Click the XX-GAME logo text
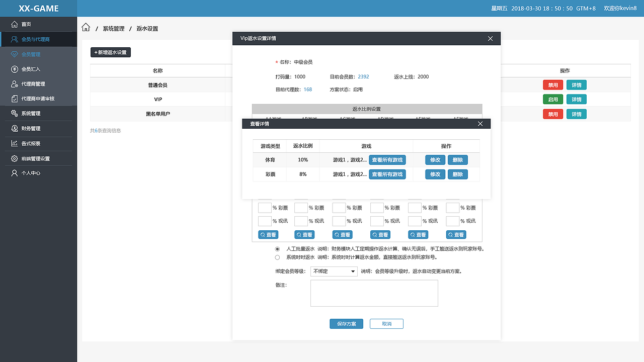Image resolution: width=644 pixels, height=362 pixels. click(39, 9)
